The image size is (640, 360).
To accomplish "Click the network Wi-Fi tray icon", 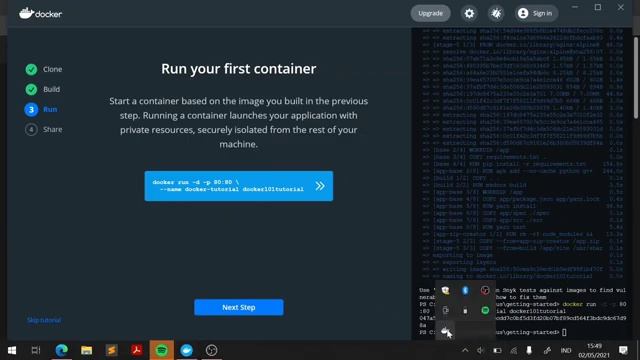I will pos(513,350).
